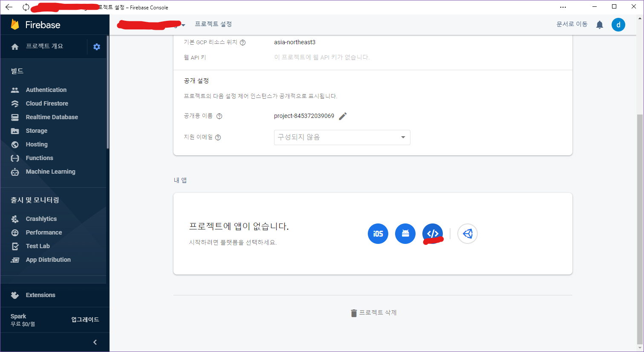The height and width of the screenshot is (352, 644).
Task: Click the App Distribution icon
Action: tap(15, 260)
